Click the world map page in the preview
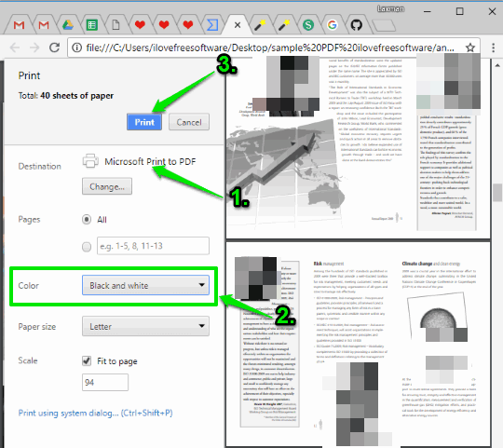Screen dimensions: 503x448 pos(358,148)
